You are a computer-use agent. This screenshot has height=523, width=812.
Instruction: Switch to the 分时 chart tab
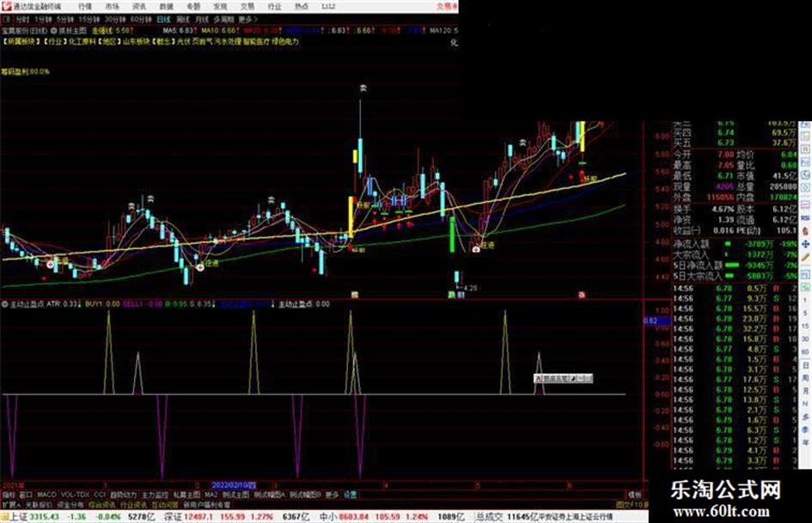pos(22,19)
